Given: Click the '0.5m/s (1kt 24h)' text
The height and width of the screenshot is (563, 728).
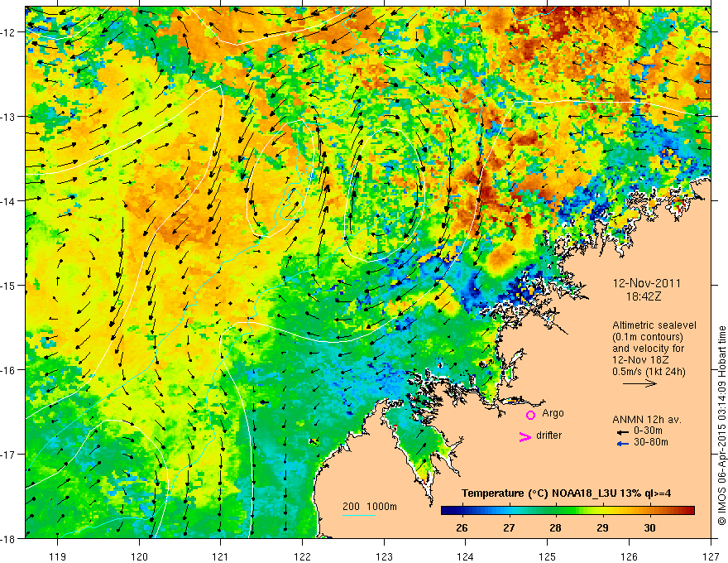Looking at the screenshot, I should click(x=649, y=372).
